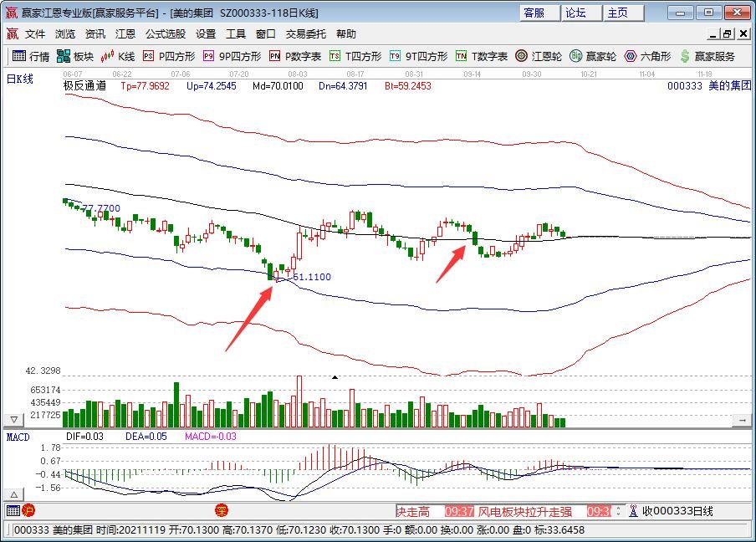Select the K线 candlestick chart tool
The image size is (756, 542).
[x=118, y=57]
